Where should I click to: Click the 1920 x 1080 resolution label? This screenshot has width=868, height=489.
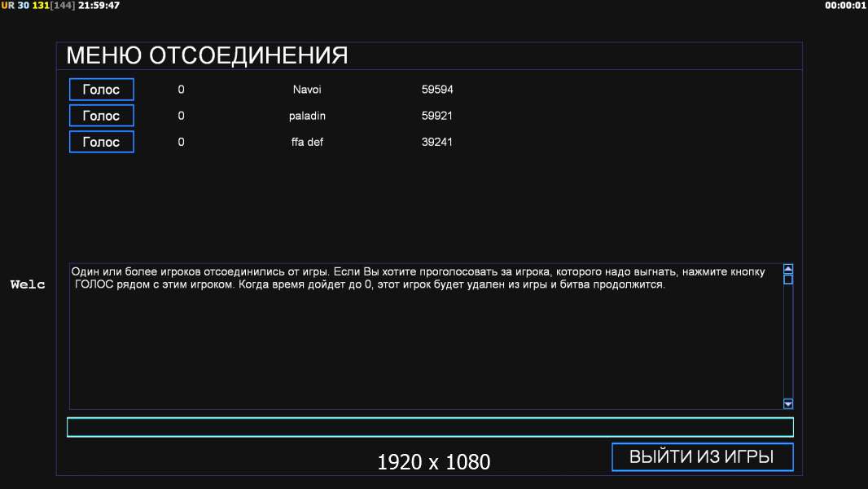(x=434, y=462)
